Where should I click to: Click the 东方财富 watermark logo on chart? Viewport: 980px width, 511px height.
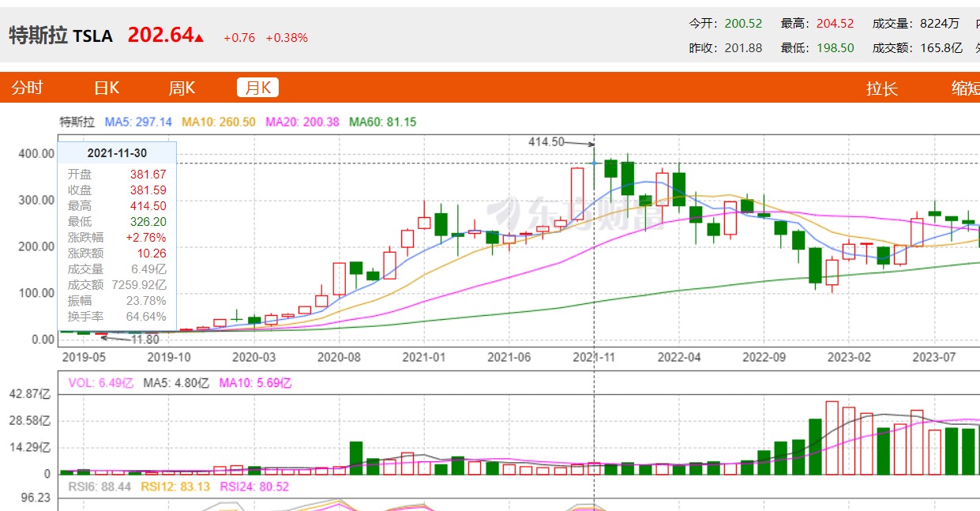coord(553,212)
